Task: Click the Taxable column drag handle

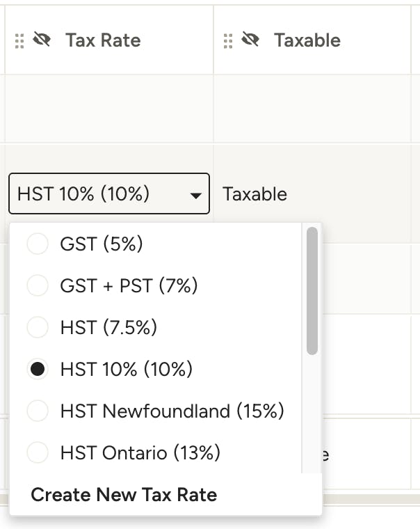Action: point(228,41)
